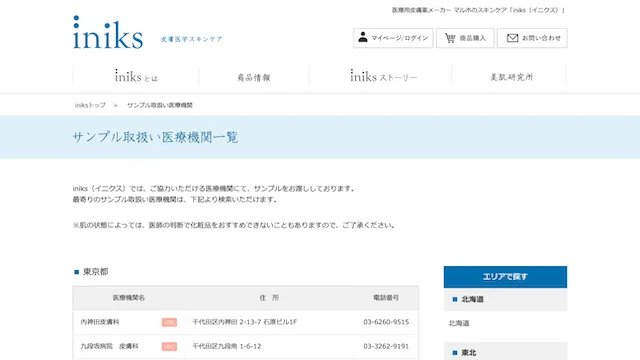Viewport: 640px width, 360px height.
Task: Open マイページ/ログイン button
Action: 393,38
